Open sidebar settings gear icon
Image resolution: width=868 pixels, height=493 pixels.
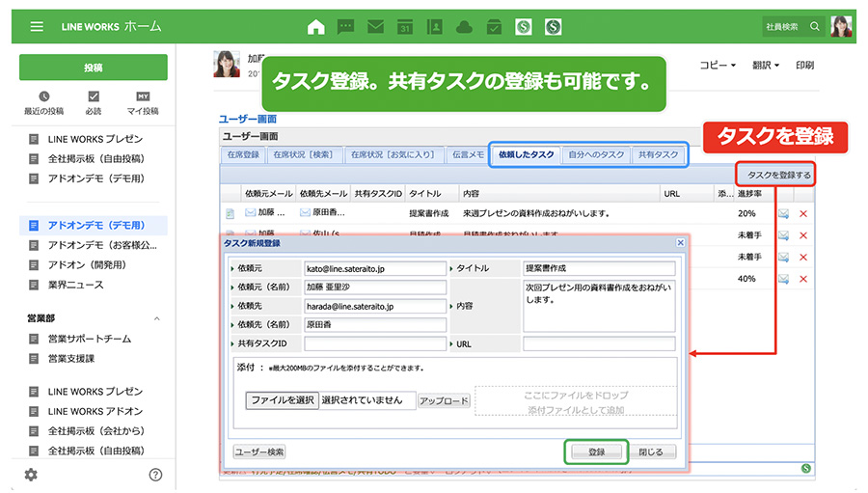[x=31, y=475]
